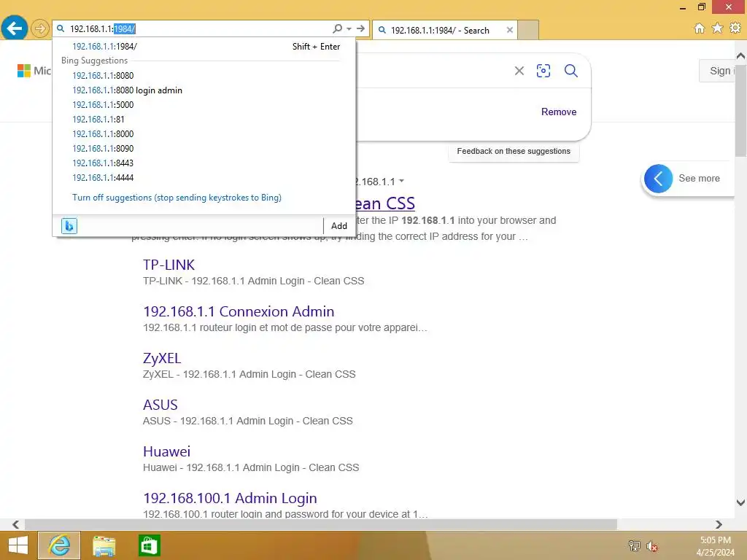Click the browser Back arrow button
Screen dimensions: 747x560
pyautogui.click(x=15, y=28)
